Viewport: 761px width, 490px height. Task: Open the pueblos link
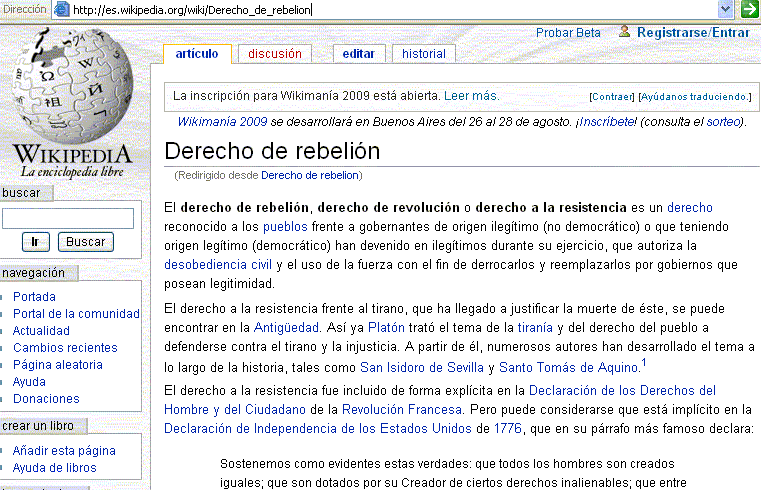tap(285, 227)
